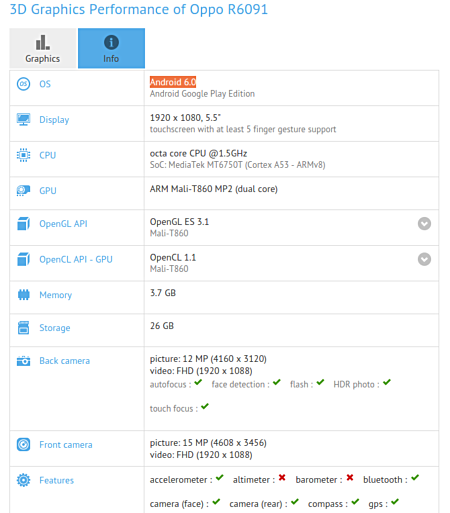
Task: Click the Display monitor icon
Action: click(23, 119)
